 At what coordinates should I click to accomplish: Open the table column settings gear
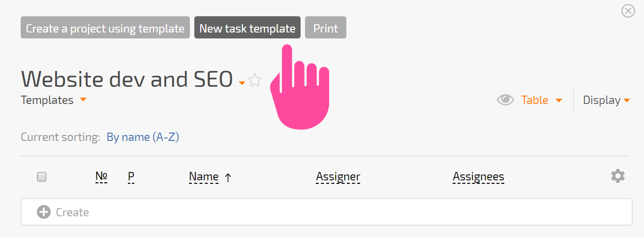point(618,176)
